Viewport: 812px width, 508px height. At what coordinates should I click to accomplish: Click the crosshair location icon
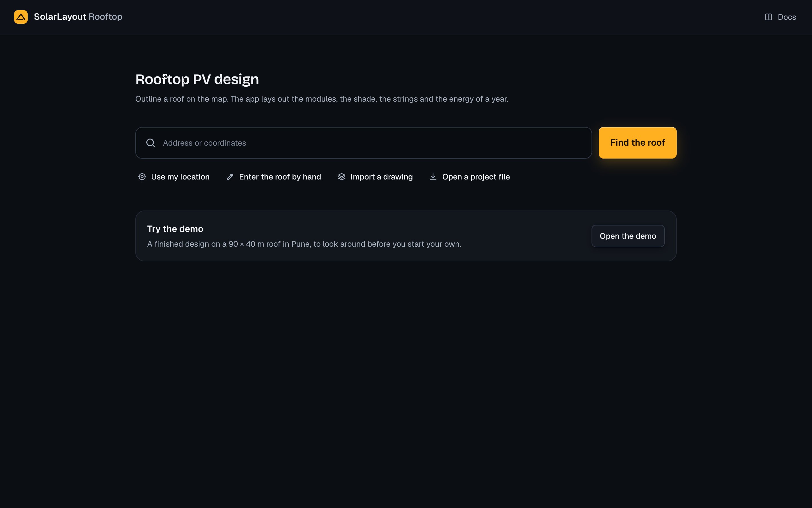click(x=142, y=177)
